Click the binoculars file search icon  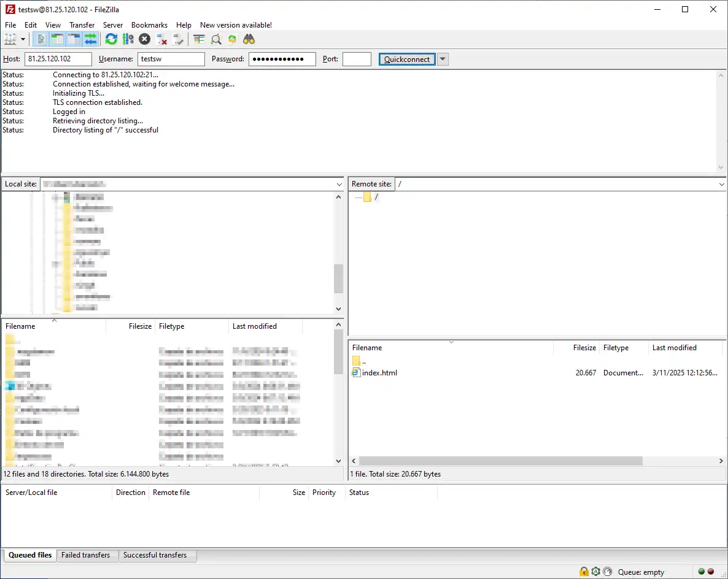pos(249,39)
